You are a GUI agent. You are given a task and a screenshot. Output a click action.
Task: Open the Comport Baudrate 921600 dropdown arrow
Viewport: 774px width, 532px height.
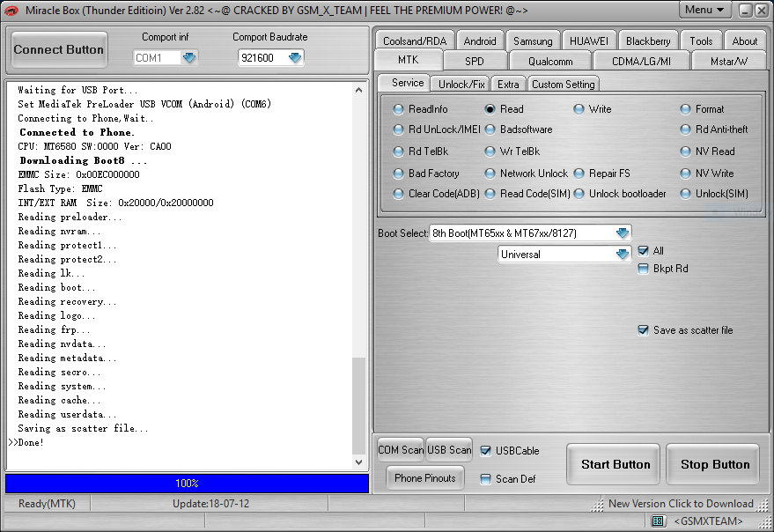click(295, 58)
